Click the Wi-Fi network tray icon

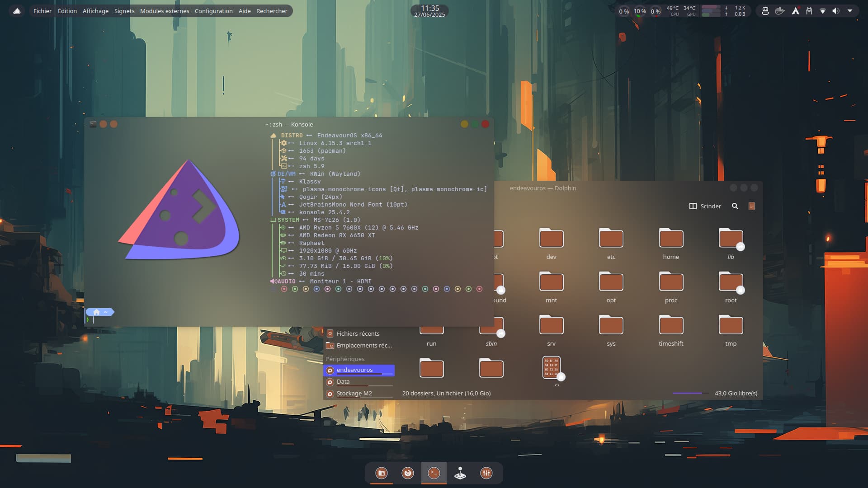pos(823,11)
